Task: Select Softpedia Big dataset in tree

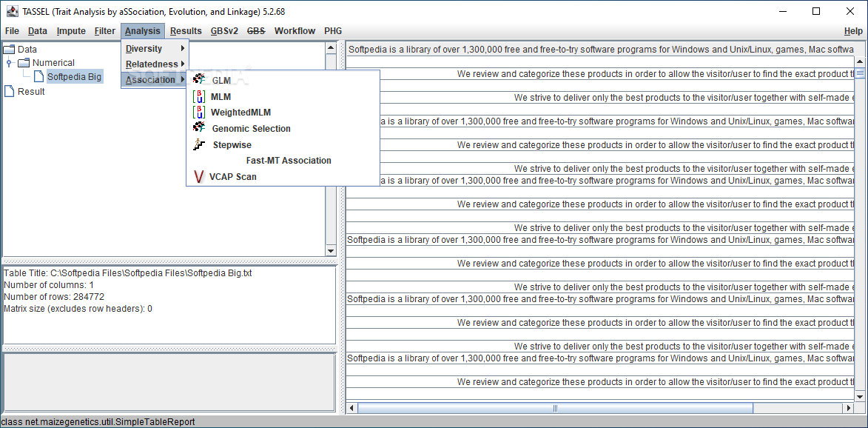Action: click(x=74, y=76)
